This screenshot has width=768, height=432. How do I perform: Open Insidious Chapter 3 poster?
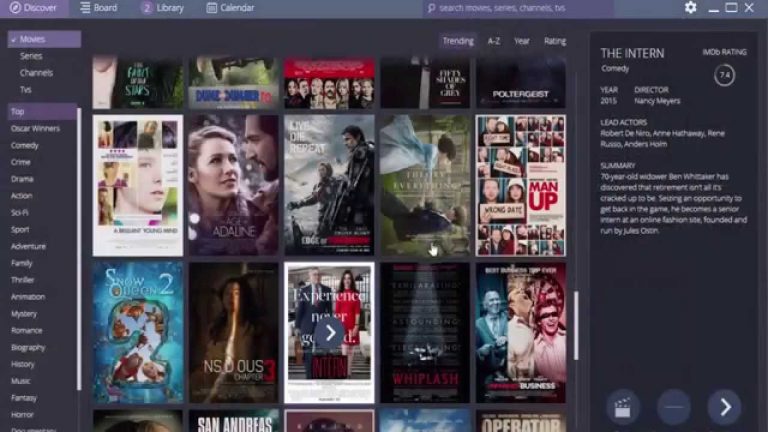point(234,333)
